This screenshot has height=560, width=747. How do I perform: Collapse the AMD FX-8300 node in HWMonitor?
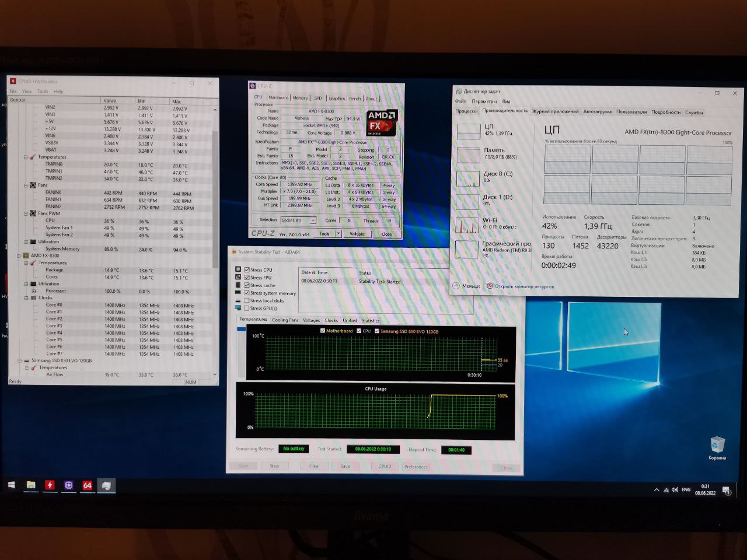pyautogui.click(x=19, y=256)
